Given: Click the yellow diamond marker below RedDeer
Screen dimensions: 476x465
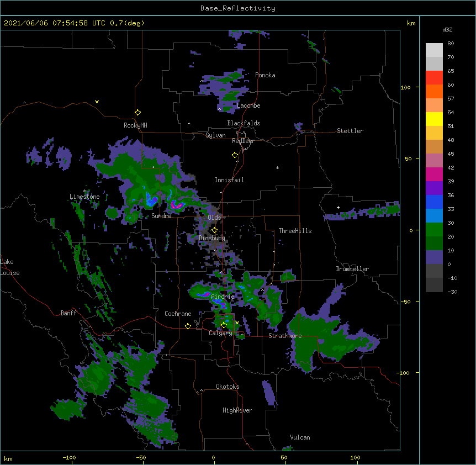Looking at the screenshot, I should (x=235, y=155).
